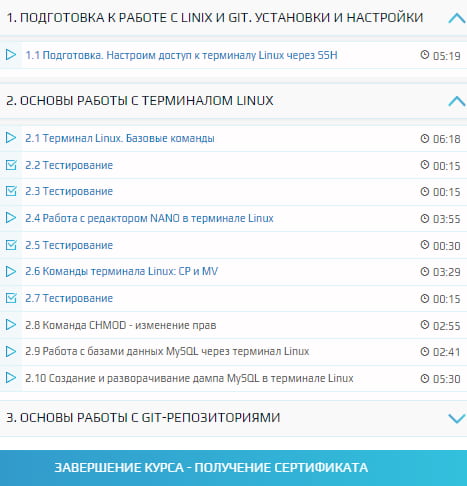The image size is (467, 486).
Task: Click play icon next to 2.1 Терминал Linux
Action: point(11,137)
